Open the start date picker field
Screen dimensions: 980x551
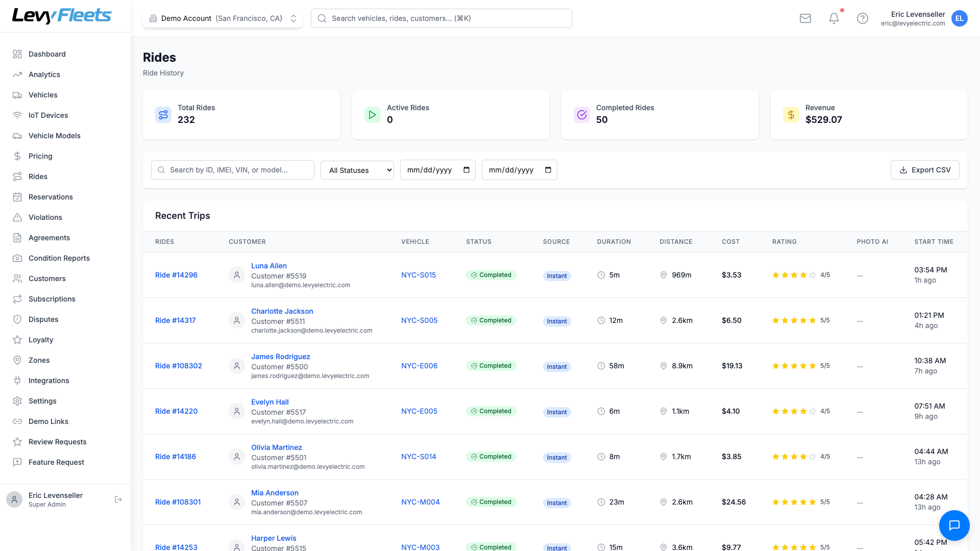click(x=437, y=170)
